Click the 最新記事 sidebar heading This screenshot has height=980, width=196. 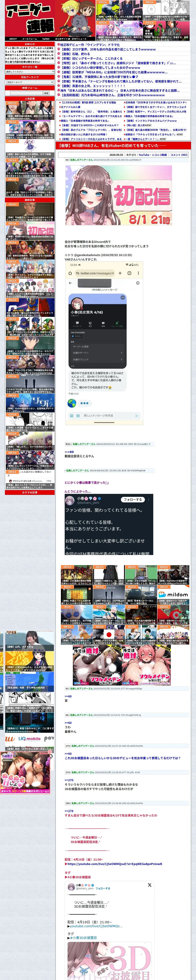[x=30, y=200]
